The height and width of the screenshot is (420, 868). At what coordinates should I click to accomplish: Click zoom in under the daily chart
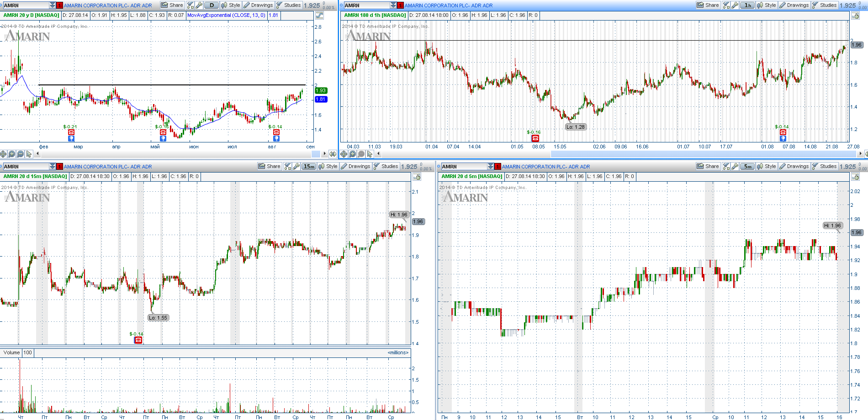pos(12,154)
